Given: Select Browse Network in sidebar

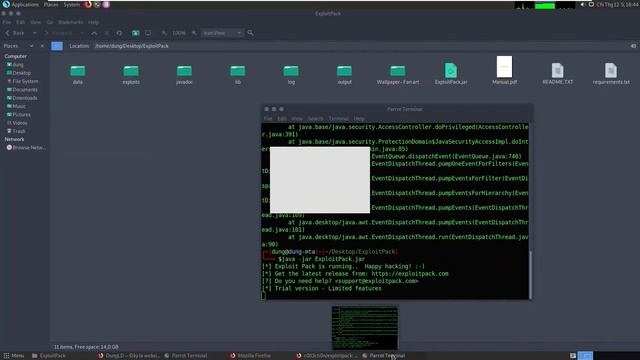Looking at the screenshot, I should 26,147.
